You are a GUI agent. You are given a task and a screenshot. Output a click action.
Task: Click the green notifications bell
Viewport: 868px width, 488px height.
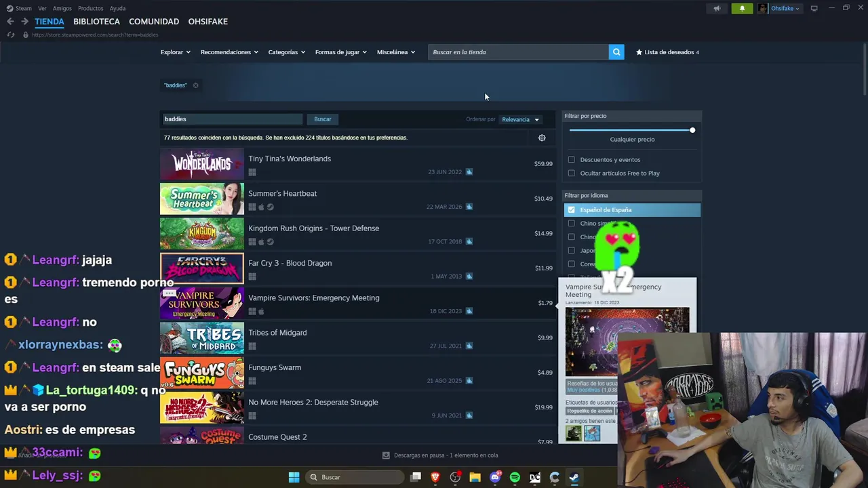(x=742, y=8)
